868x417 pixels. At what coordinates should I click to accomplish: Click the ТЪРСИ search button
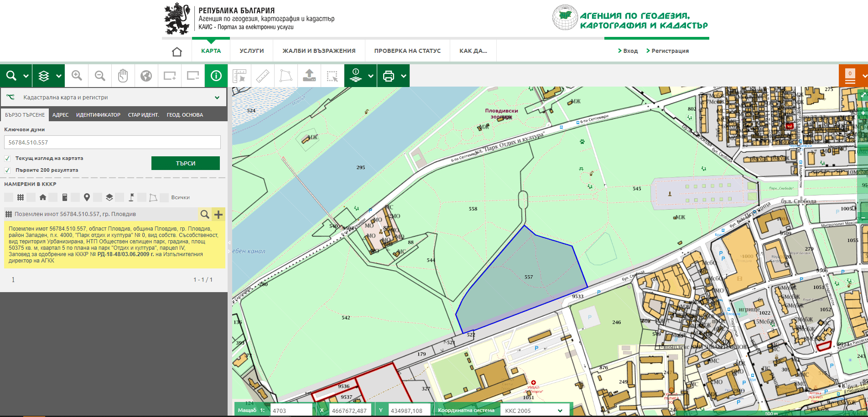pos(186,163)
